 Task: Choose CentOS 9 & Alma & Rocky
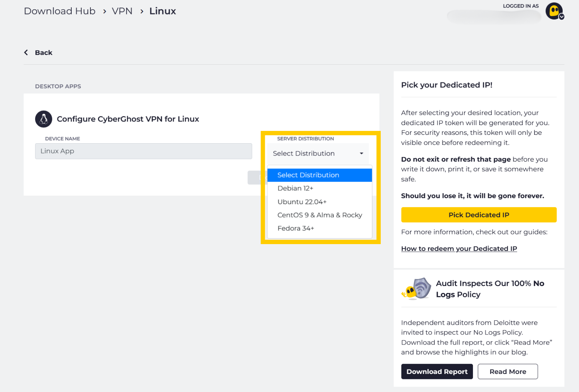pos(320,215)
